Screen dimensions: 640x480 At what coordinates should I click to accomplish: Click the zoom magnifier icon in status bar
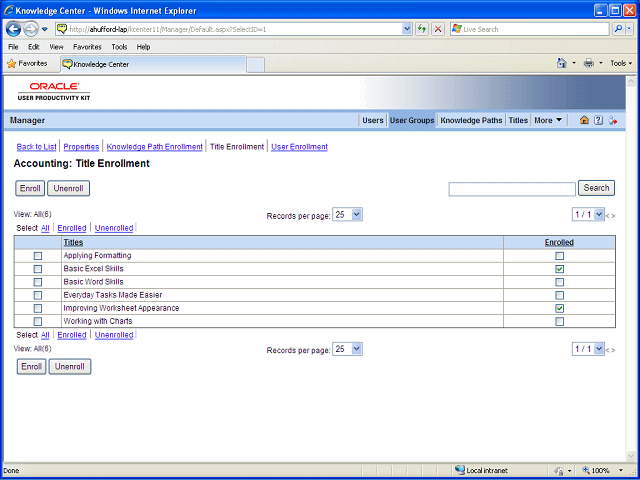click(x=587, y=470)
